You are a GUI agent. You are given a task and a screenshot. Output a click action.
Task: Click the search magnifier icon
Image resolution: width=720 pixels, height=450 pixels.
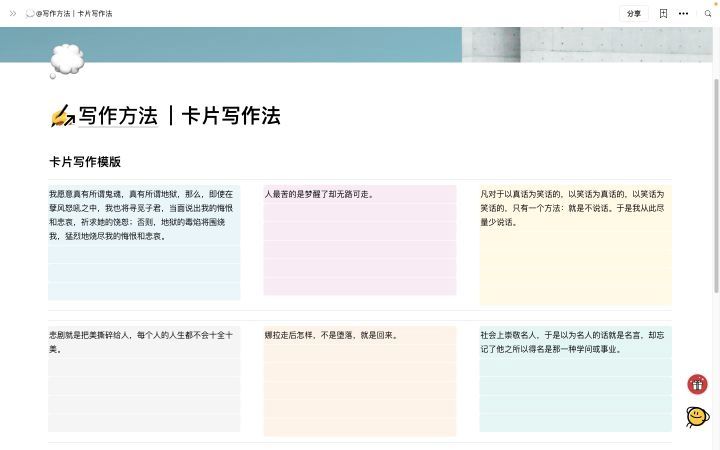click(x=708, y=14)
